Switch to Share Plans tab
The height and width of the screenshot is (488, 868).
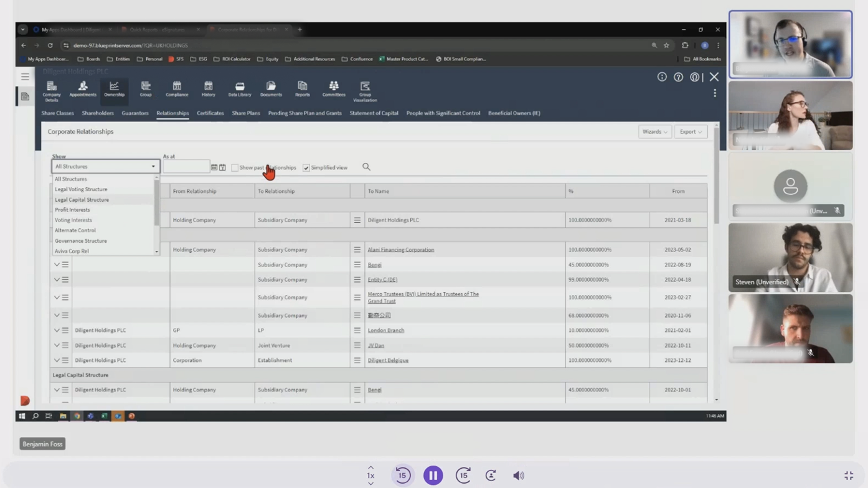click(x=246, y=113)
